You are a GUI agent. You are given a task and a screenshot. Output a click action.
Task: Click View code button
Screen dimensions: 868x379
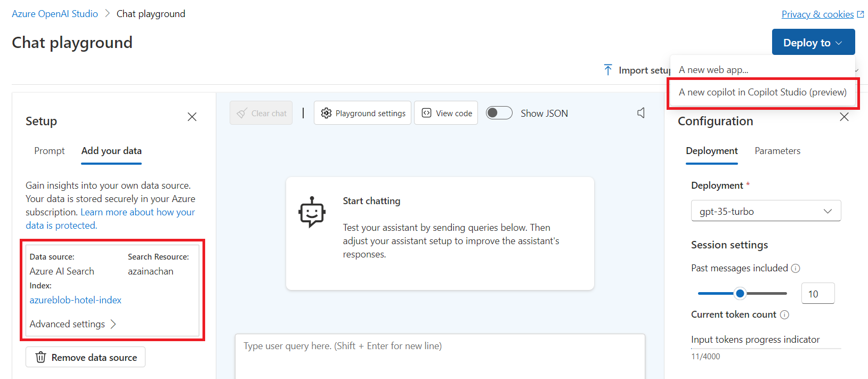click(446, 113)
